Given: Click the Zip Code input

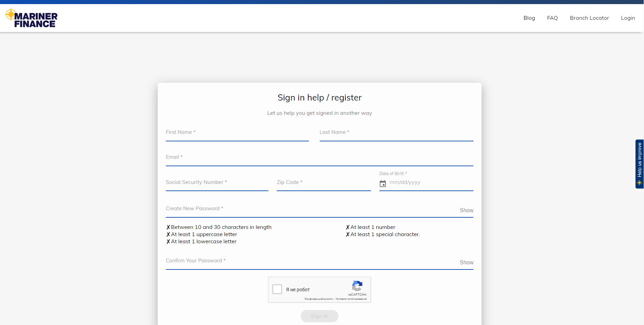Looking at the screenshot, I should click(324, 183).
